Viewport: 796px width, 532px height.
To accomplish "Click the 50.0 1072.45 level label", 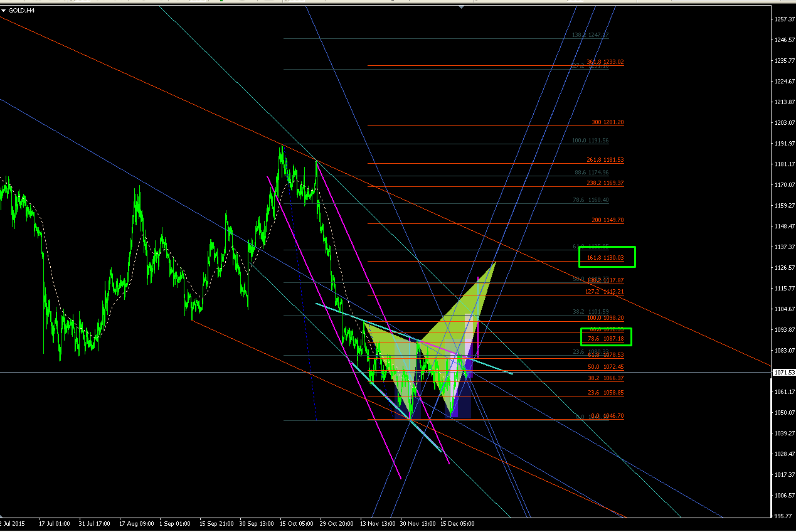I will (x=605, y=366).
